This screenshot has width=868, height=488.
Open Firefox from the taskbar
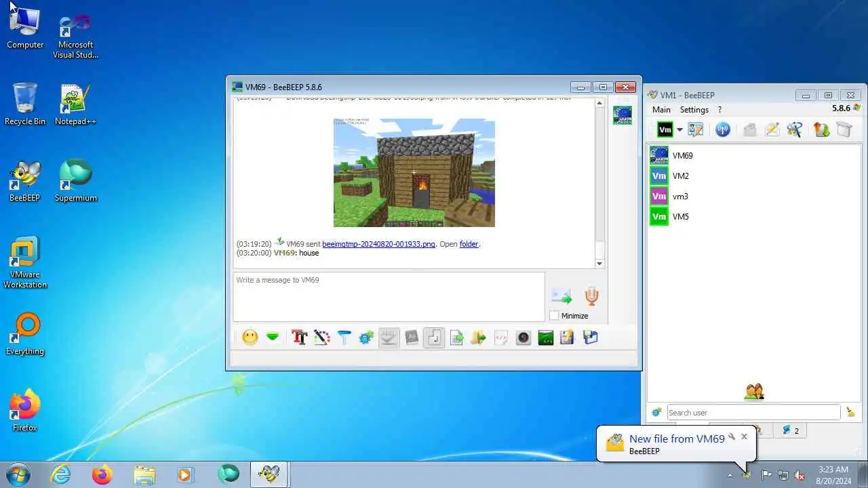pyautogui.click(x=102, y=474)
